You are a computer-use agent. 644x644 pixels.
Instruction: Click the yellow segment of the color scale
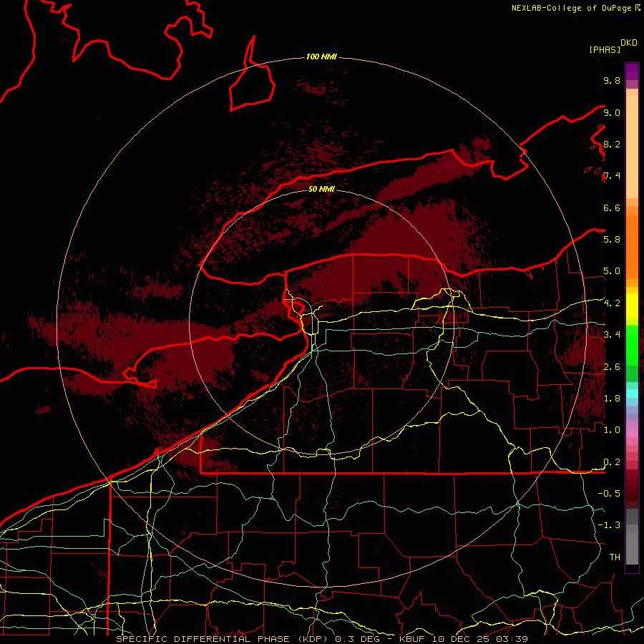(x=632, y=306)
